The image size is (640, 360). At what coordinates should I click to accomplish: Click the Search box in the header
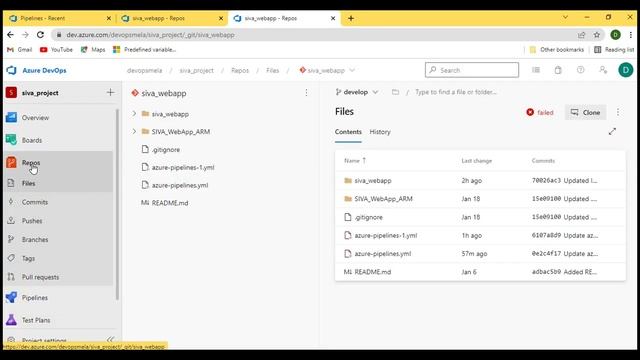(x=472, y=70)
